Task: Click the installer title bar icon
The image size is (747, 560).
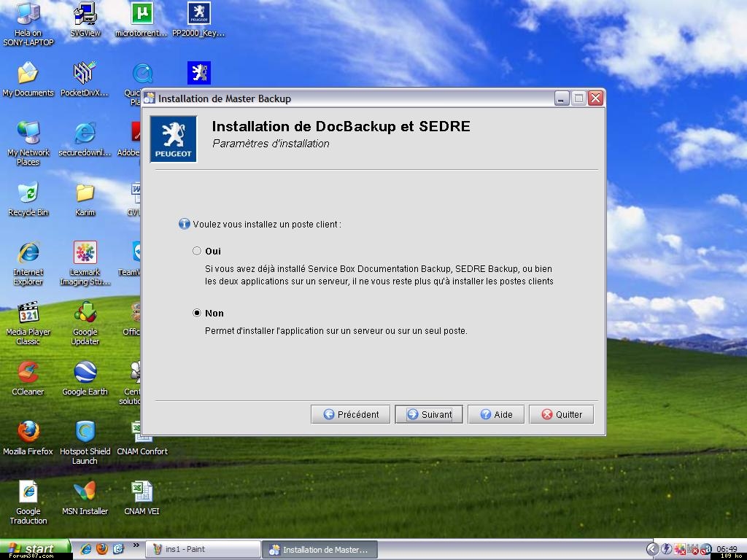Action: [x=150, y=98]
